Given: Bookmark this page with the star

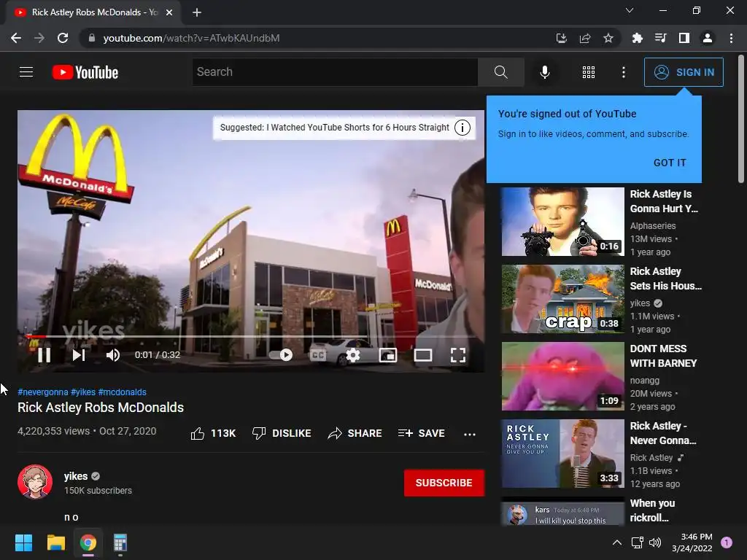Looking at the screenshot, I should [608, 38].
